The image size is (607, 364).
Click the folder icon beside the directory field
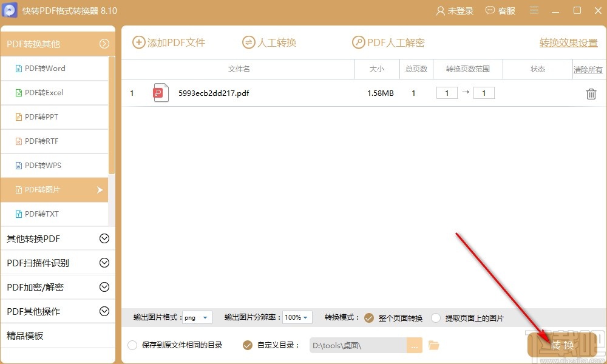433,345
